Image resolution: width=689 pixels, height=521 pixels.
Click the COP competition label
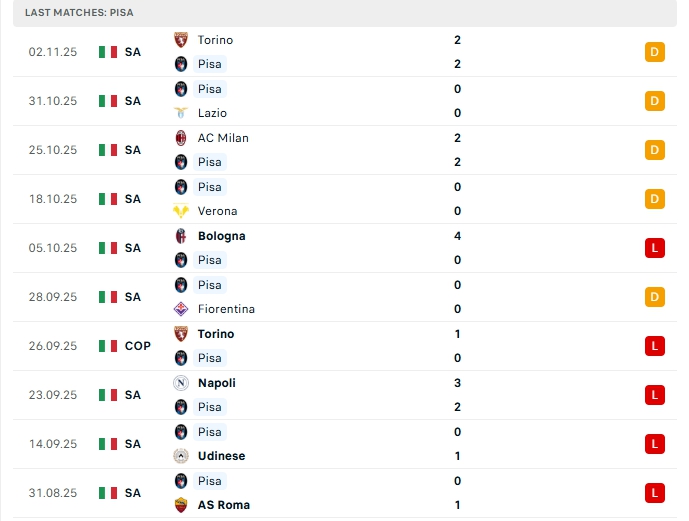coord(138,346)
